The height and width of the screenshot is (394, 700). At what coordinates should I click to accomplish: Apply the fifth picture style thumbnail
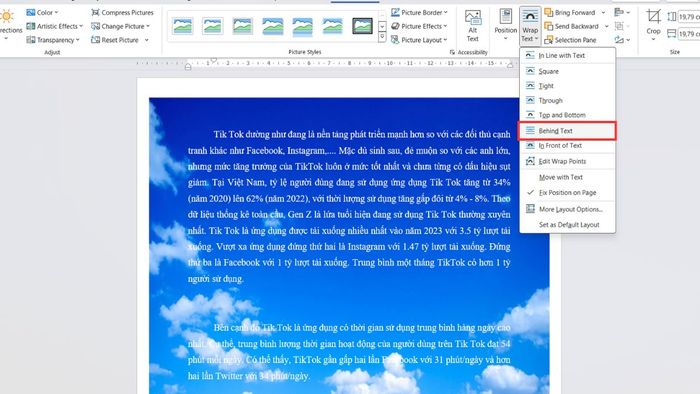tap(302, 26)
